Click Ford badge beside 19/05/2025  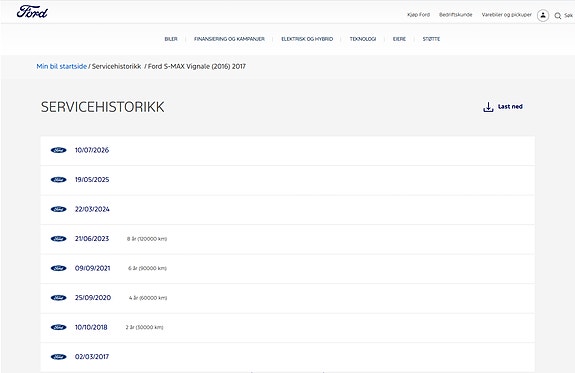[x=59, y=180]
